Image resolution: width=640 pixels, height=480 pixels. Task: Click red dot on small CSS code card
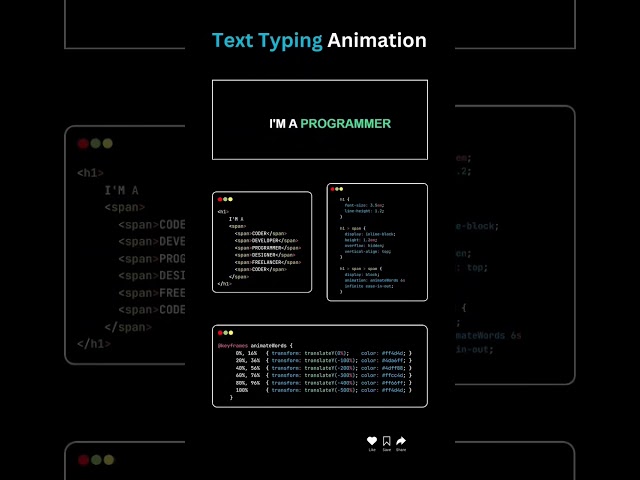333,189
